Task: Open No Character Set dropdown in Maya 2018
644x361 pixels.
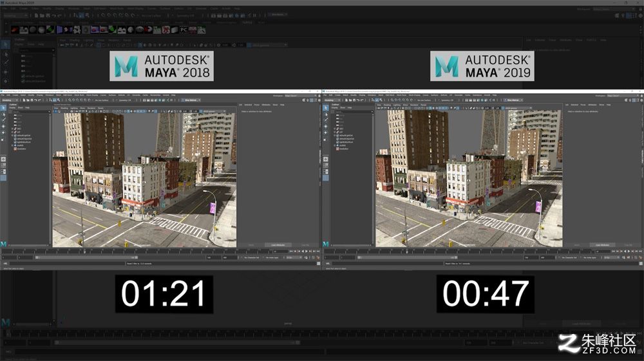Action: pos(251,257)
